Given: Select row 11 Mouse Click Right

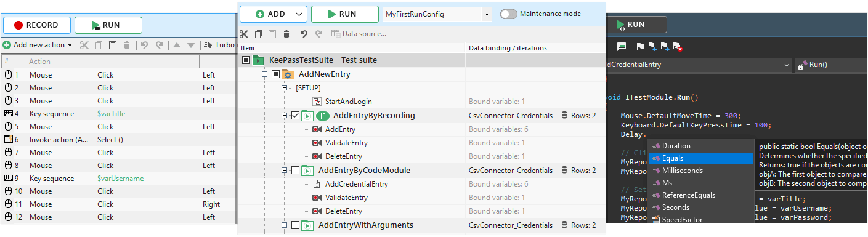Looking at the screenshot, I should coord(118,204).
